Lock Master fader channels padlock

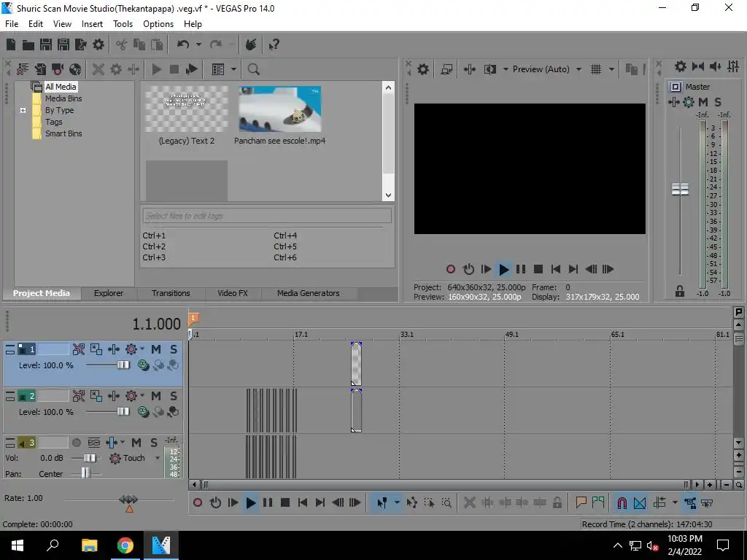coord(680,292)
